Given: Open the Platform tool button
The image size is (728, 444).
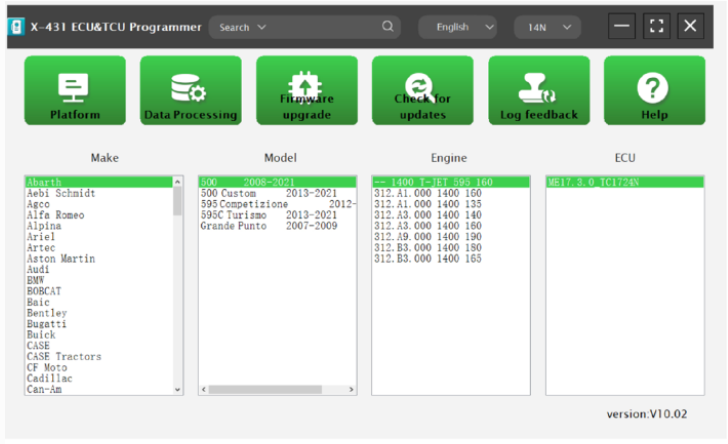Looking at the screenshot, I should 75,90.
